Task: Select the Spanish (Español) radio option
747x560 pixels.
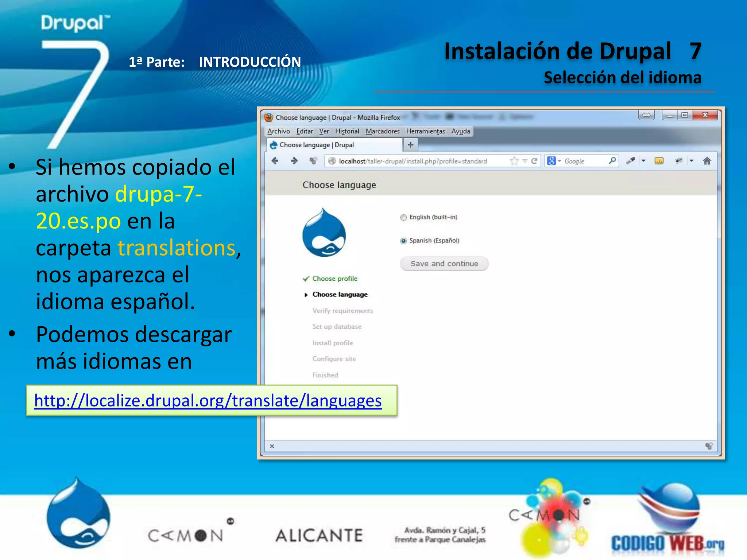Action: click(x=403, y=241)
